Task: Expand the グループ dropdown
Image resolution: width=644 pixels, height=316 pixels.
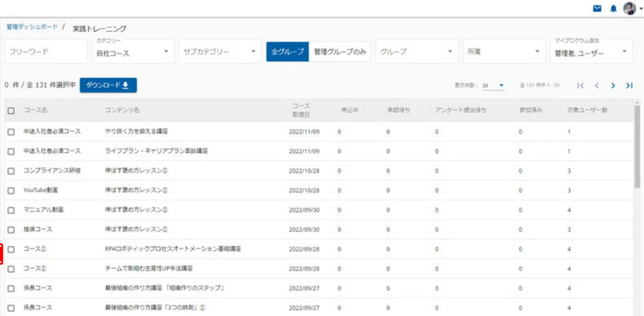Action: pos(417,51)
